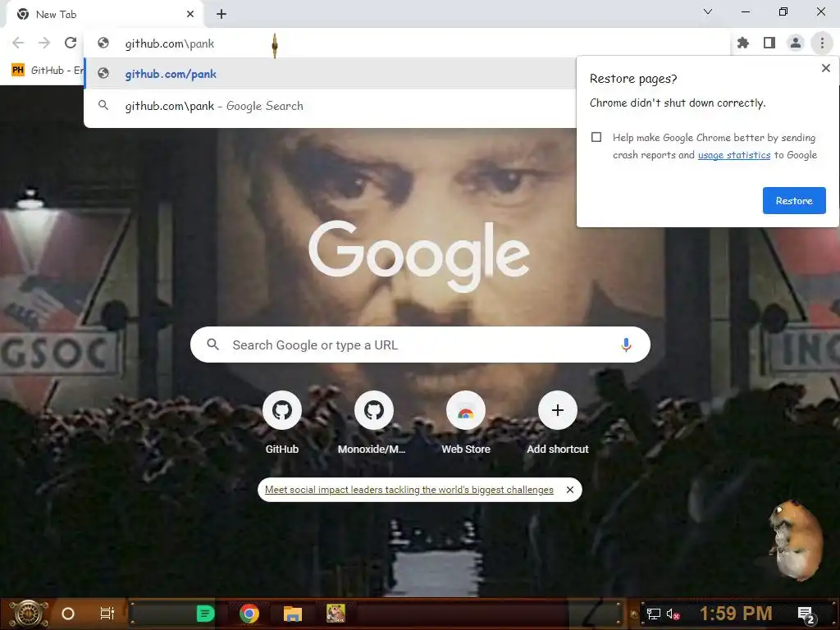Select the github.com/pank URL suggestion
This screenshot has height=630, width=840.
pyautogui.click(x=330, y=74)
